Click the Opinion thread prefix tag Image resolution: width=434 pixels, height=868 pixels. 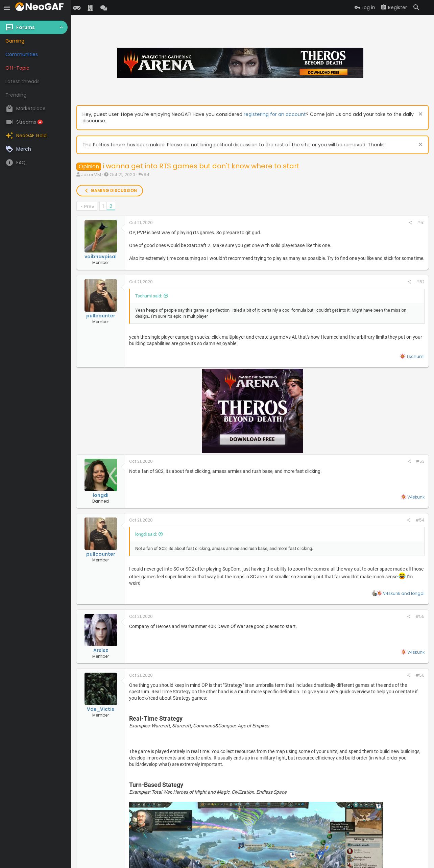tap(89, 166)
